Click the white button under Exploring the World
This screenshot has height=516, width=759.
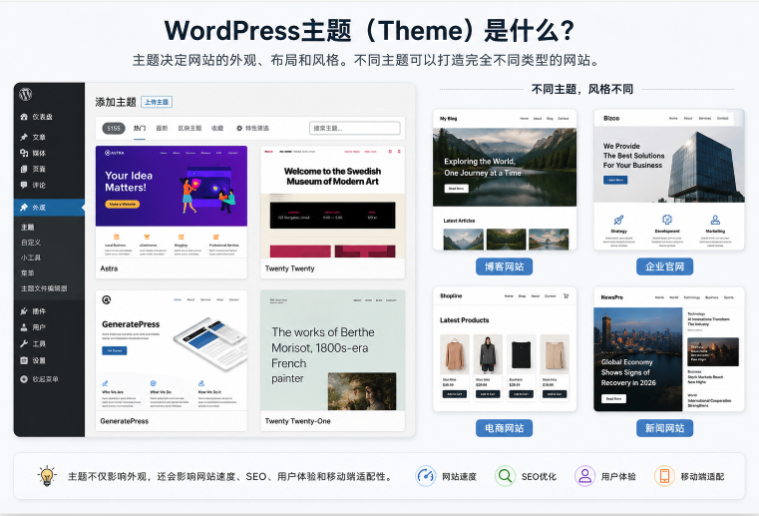456,188
